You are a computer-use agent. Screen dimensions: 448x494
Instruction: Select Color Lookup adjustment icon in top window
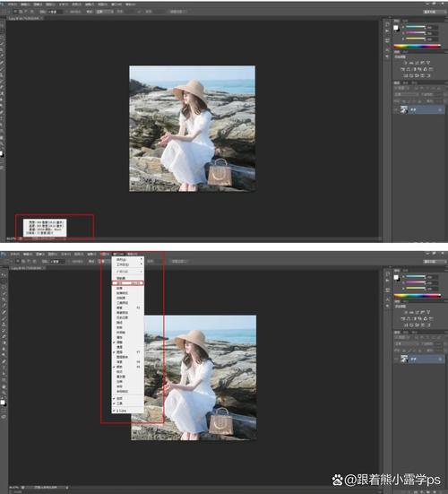(x=431, y=69)
